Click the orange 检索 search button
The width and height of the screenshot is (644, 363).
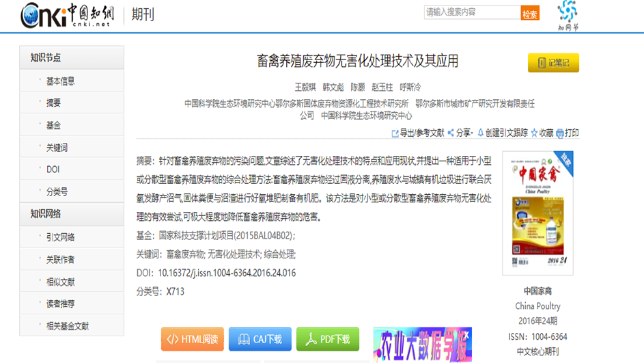[x=530, y=14]
